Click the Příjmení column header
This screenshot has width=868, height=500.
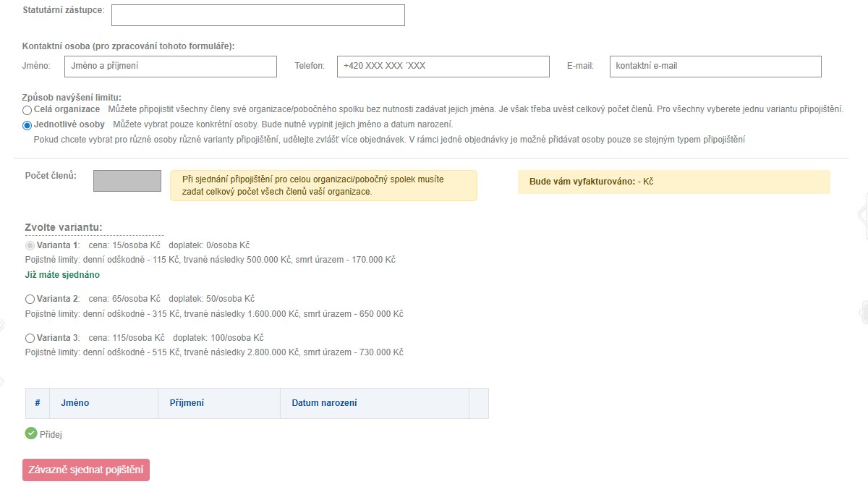187,403
